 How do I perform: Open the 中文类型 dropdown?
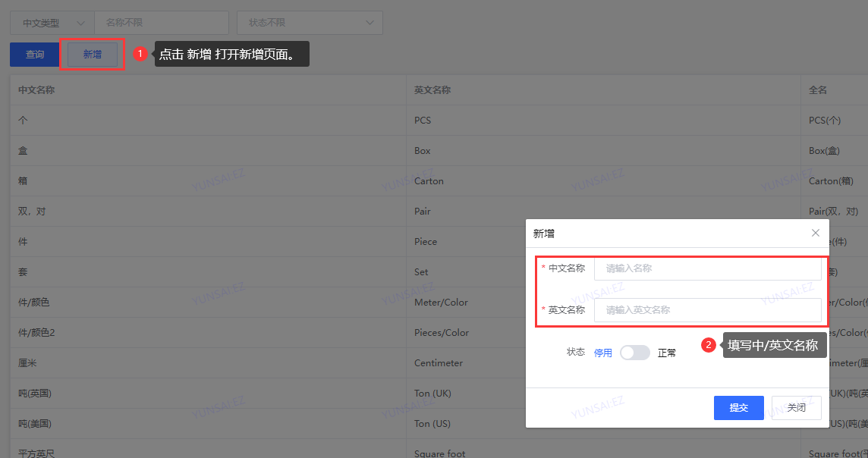tap(52, 23)
